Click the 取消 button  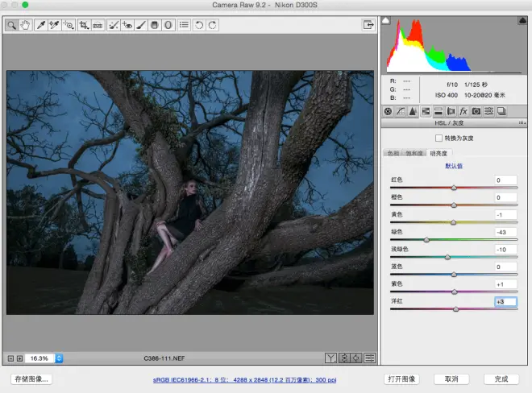(451, 379)
